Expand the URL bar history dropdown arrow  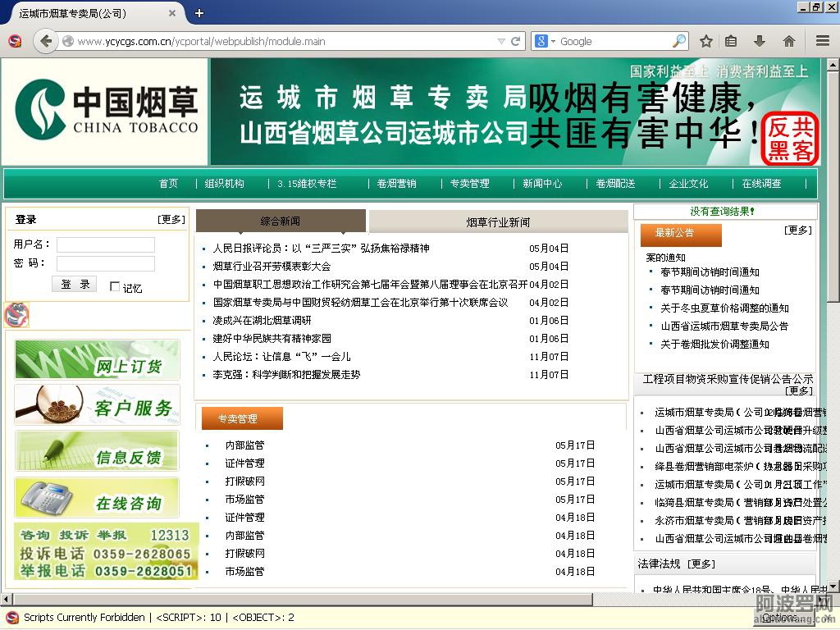pos(501,41)
